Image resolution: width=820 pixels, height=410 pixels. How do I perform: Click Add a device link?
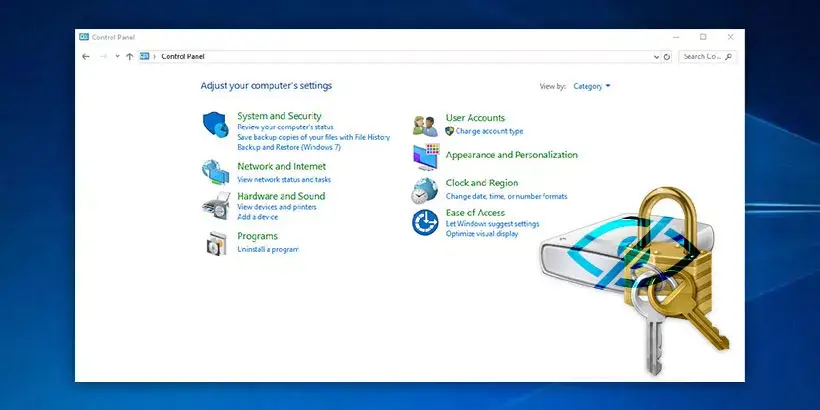(x=258, y=217)
